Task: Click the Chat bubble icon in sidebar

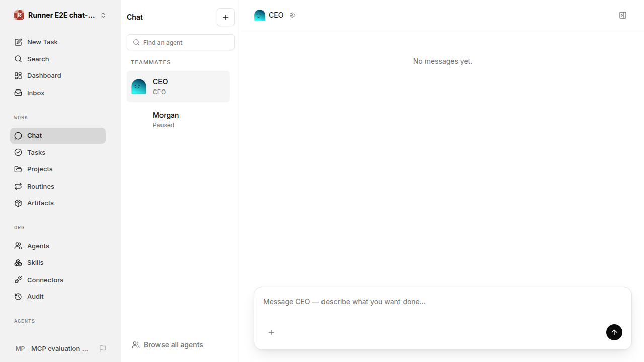Action: click(18, 136)
